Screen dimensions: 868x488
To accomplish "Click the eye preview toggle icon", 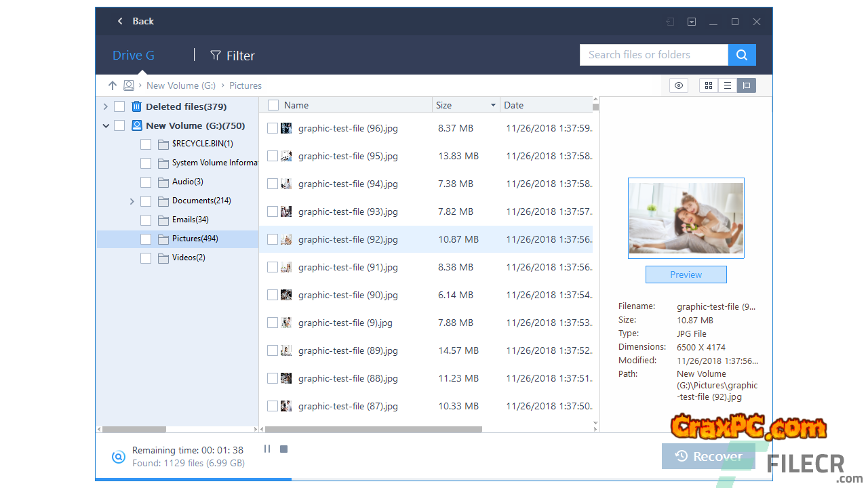I will pos(678,85).
